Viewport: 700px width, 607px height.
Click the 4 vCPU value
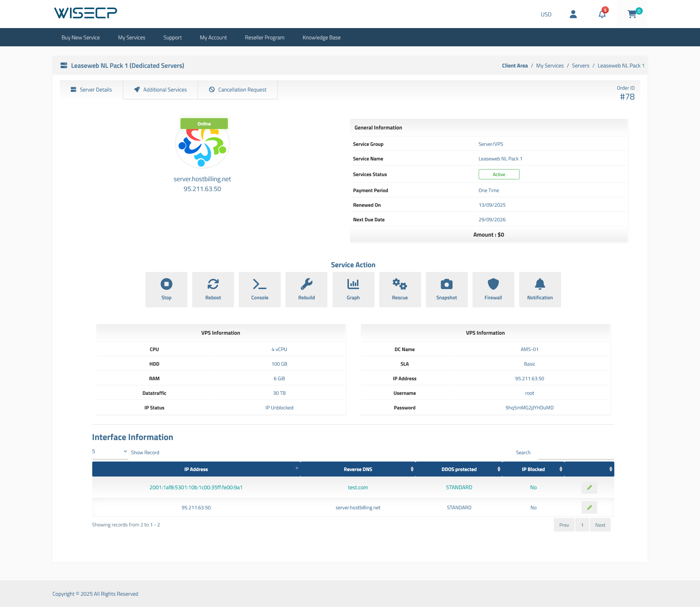(279, 349)
